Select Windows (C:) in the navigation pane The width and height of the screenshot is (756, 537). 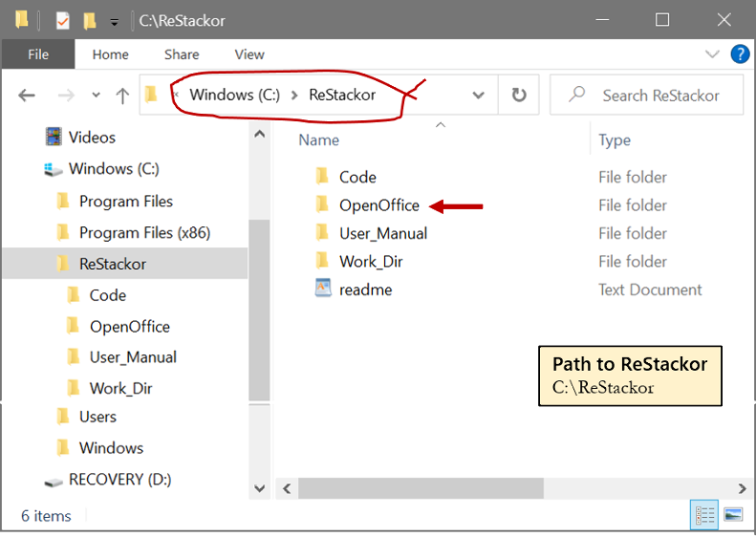tap(114, 169)
